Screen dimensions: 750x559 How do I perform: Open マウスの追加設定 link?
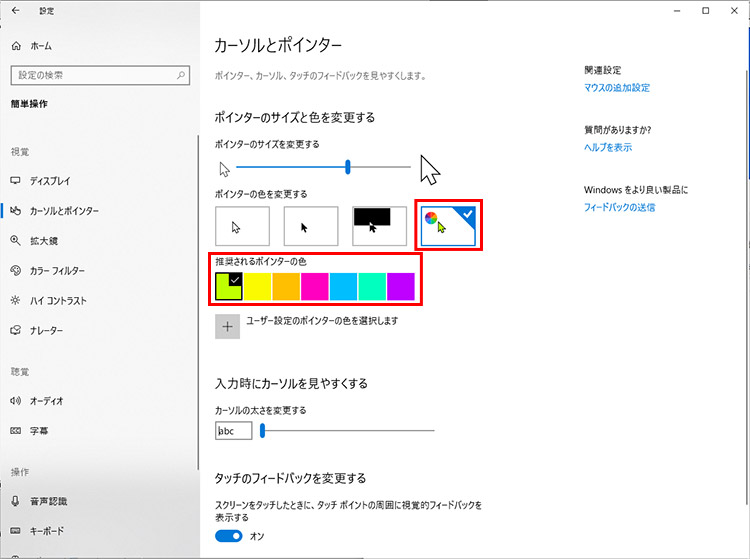pyautogui.click(x=617, y=88)
